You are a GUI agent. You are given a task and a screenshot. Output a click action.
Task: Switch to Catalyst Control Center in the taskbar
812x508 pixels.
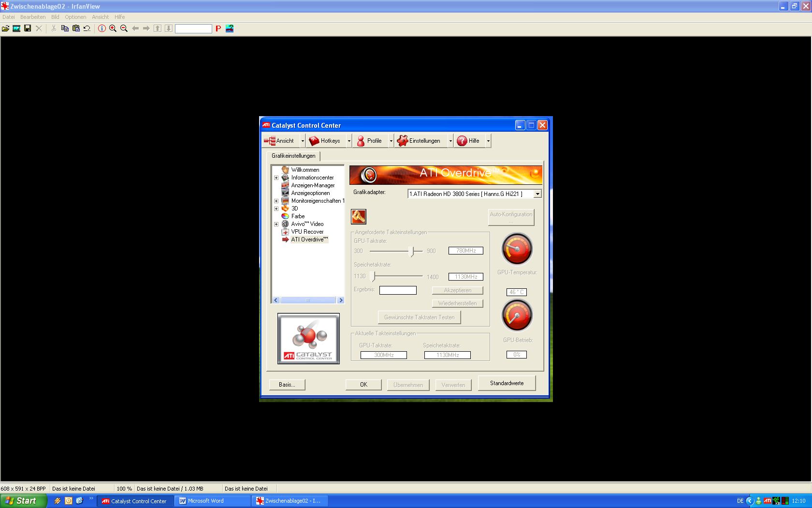(135, 501)
